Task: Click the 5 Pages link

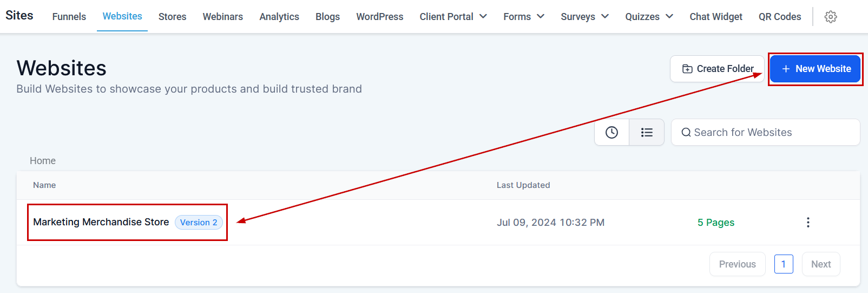Action: pyautogui.click(x=716, y=223)
